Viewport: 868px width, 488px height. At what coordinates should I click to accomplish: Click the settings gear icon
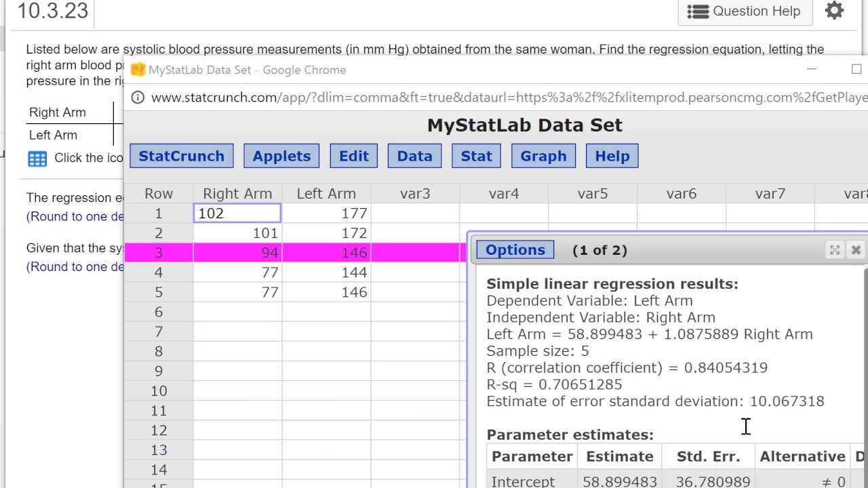834,11
